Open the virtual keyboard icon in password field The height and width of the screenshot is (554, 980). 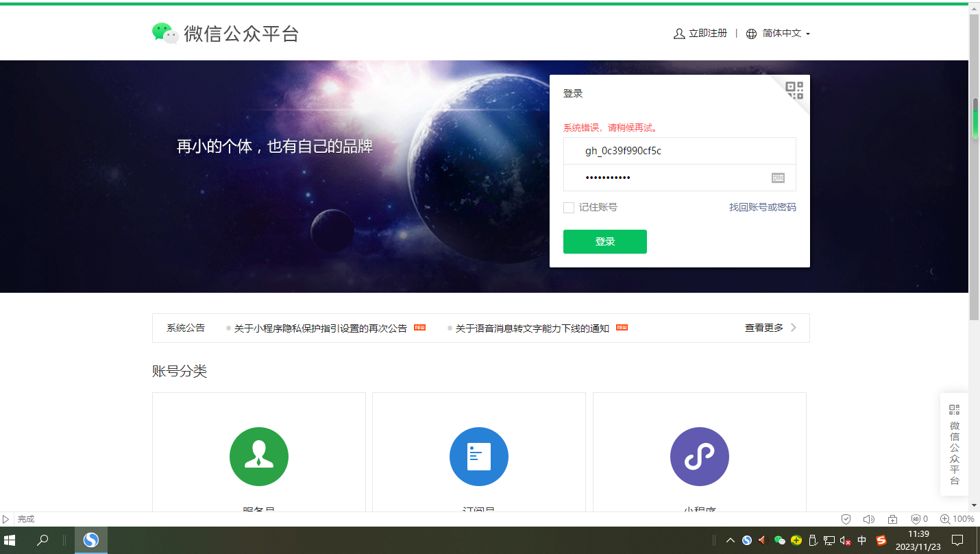coord(778,178)
